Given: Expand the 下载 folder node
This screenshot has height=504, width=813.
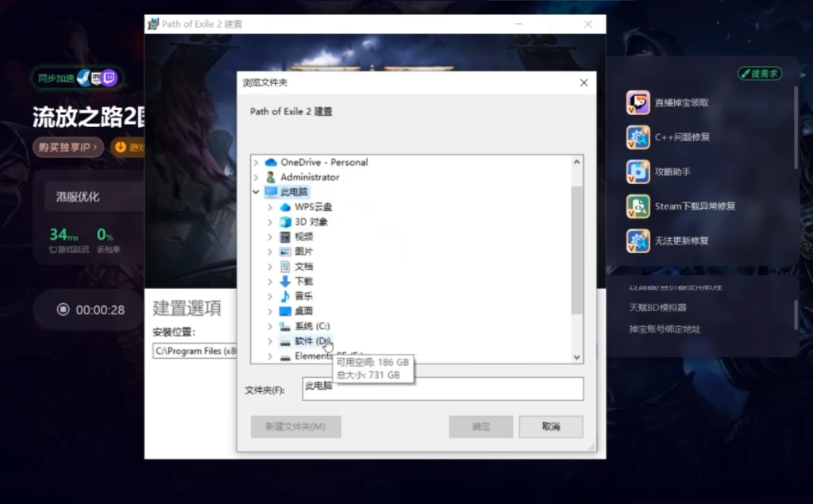Looking at the screenshot, I should [270, 282].
